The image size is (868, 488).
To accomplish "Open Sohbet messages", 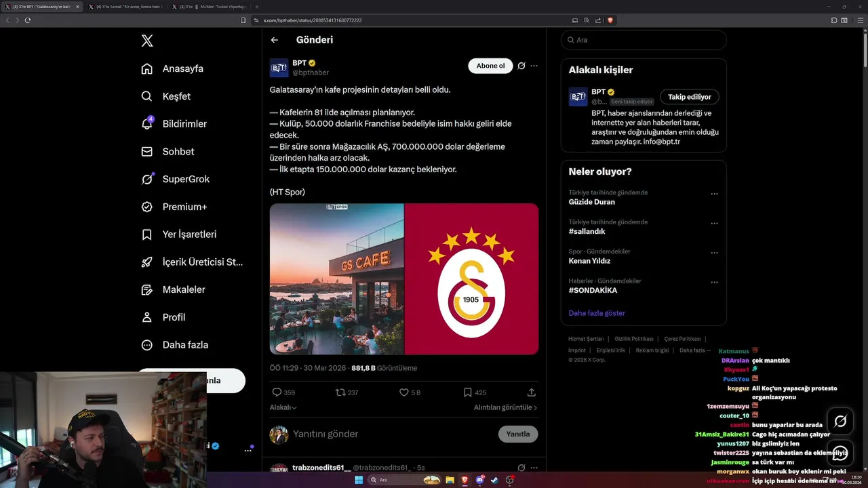I will click(167, 152).
